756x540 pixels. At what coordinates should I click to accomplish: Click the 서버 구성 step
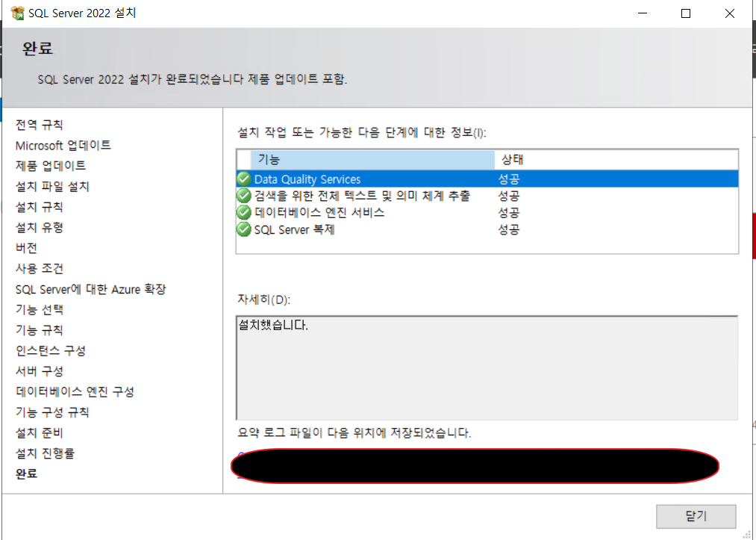(39, 371)
